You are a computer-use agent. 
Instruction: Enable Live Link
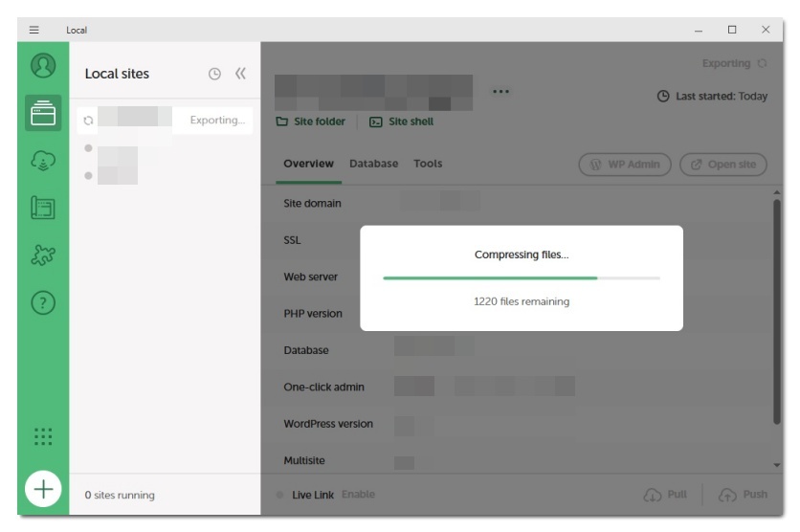(x=358, y=495)
